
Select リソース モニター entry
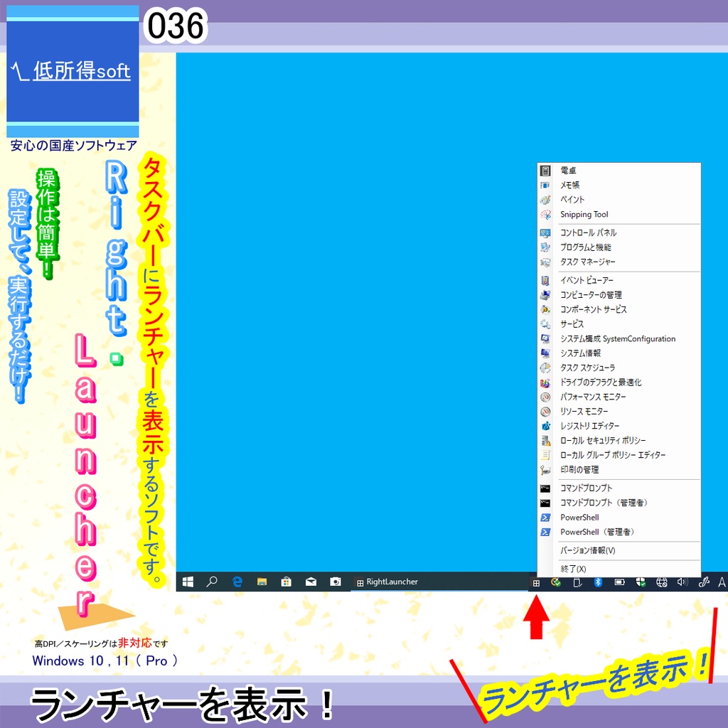coord(619,412)
